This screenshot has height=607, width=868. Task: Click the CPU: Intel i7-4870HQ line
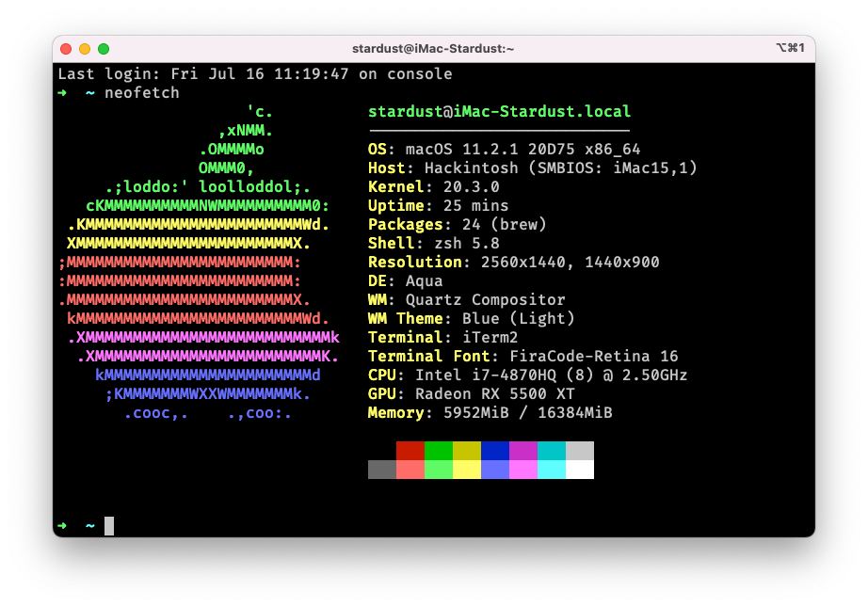point(527,375)
